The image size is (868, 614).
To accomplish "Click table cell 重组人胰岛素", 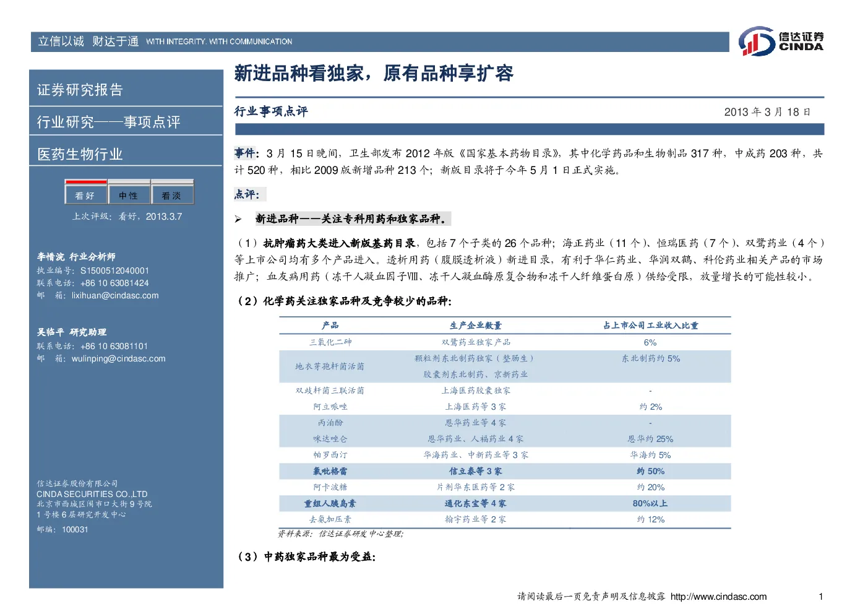I will [x=330, y=503].
